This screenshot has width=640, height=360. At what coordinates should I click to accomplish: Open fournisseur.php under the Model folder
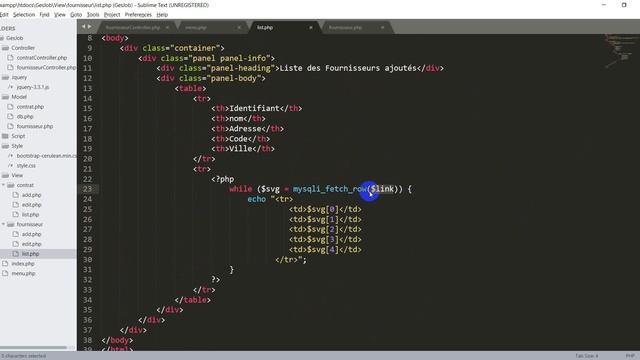(35, 126)
